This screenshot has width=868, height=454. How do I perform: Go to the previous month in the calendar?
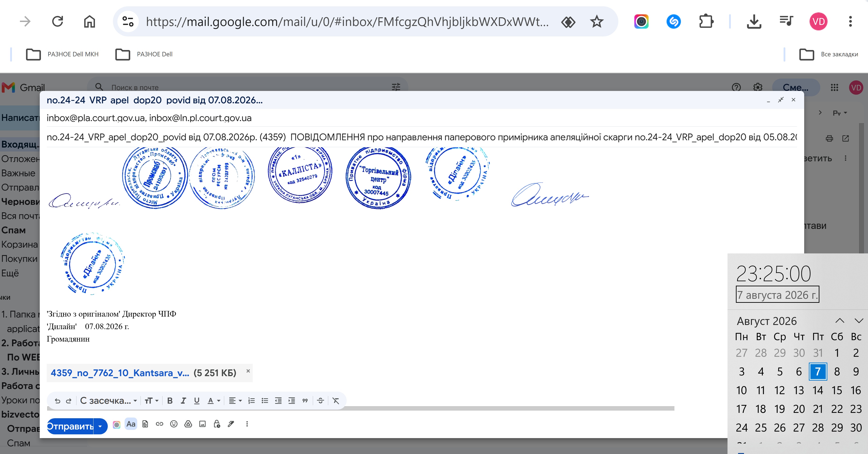(840, 321)
